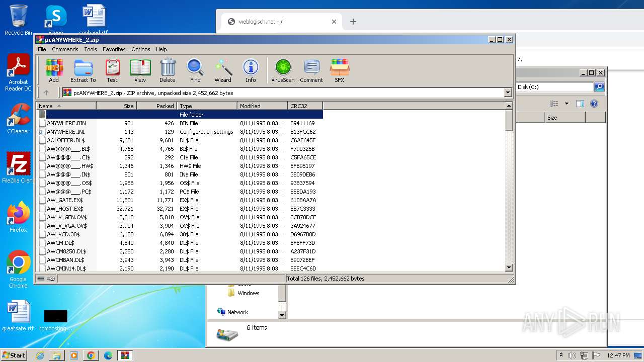This screenshot has width=644, height=362.
Task: Select the weblogisch.net browser tab
Action: pyautogui.click(x=282, y=22)
